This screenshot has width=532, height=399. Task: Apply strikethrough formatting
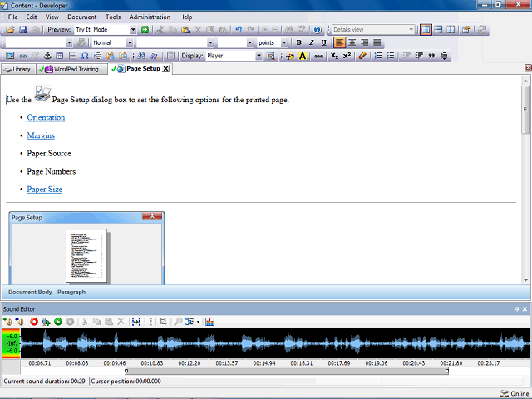coord(318,56)
